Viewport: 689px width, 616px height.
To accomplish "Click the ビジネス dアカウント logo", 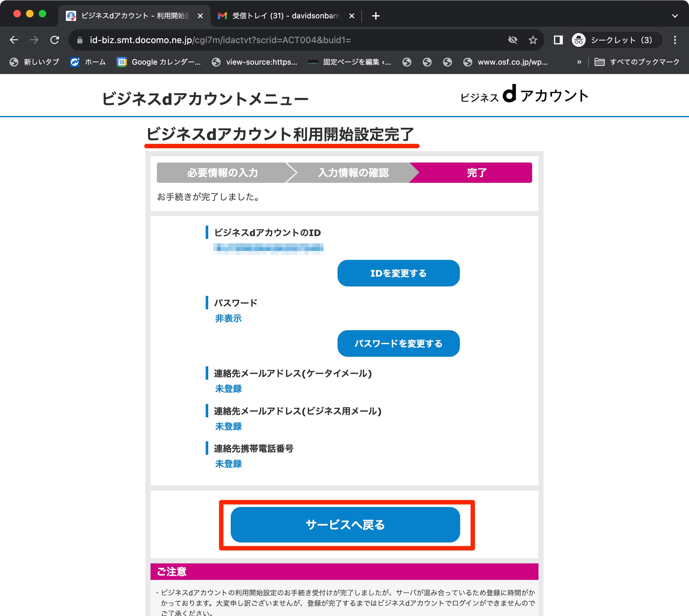I will pyautogui.click(x=524, y=94).
